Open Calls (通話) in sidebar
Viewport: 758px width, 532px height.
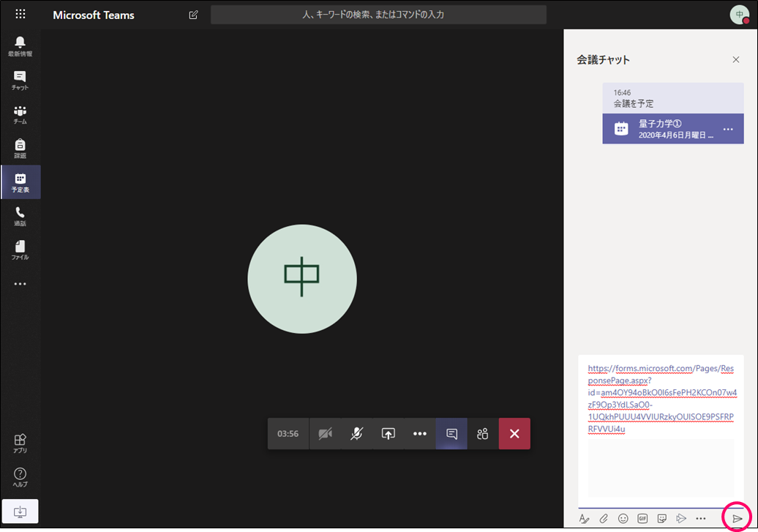(x=20, y=216)
